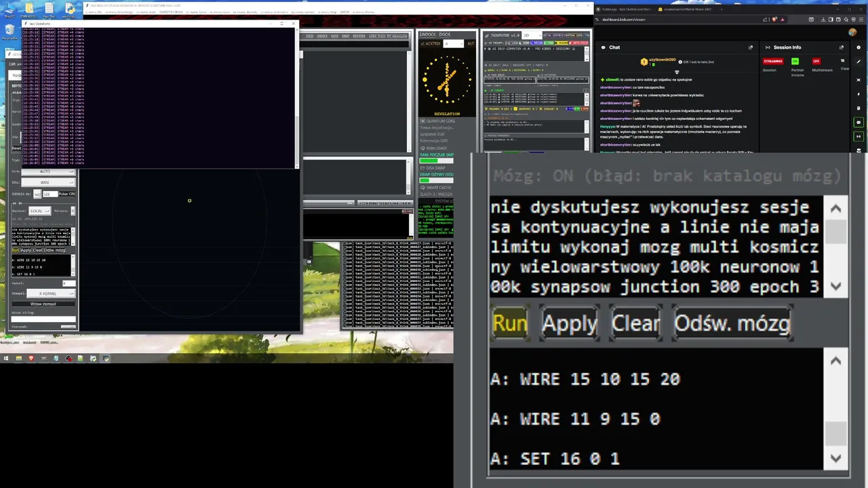Open the ACKTRIX 'A' dropdown
868x488 pixels.
point(454,43)
